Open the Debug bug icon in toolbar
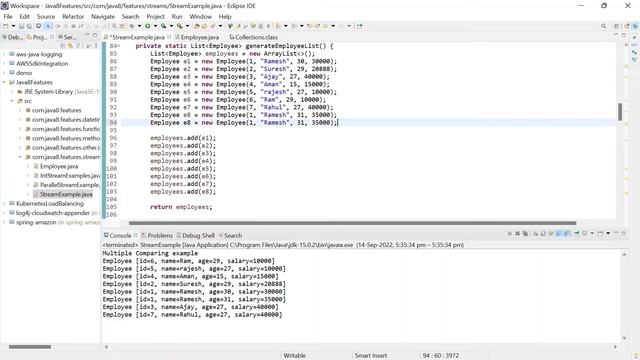Screen dimensions: 640x360 (132, 26)
